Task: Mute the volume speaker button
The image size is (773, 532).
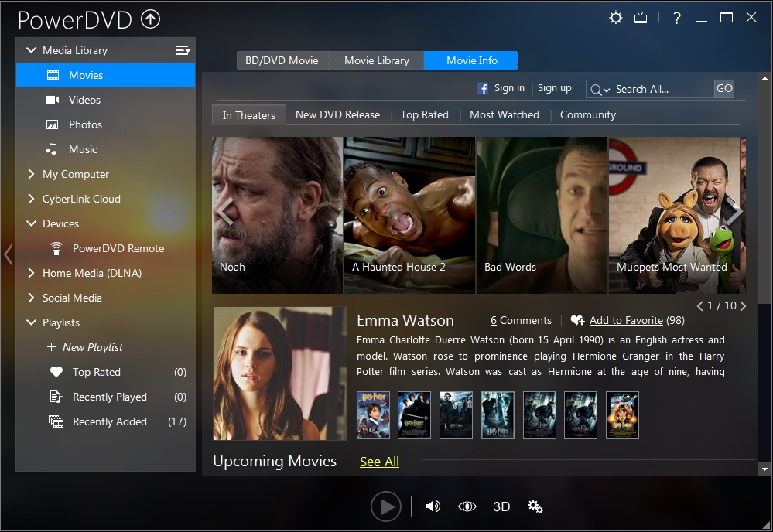Action: [x=433, y=506]
